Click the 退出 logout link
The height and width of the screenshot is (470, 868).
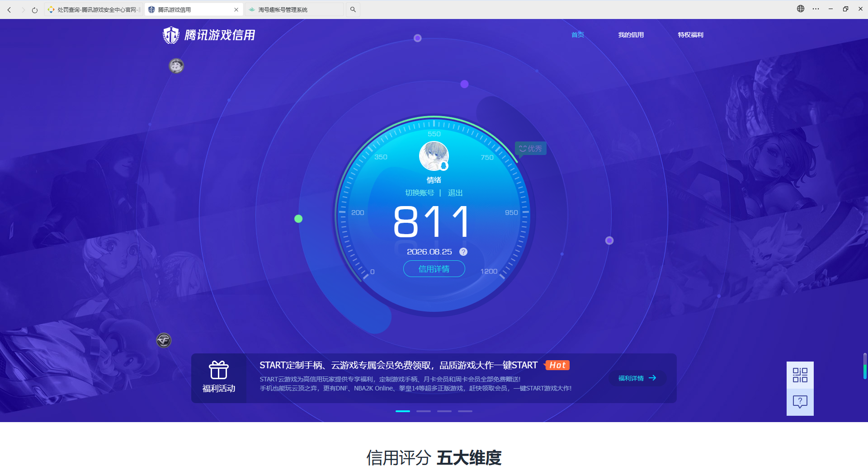coord(455,193)
